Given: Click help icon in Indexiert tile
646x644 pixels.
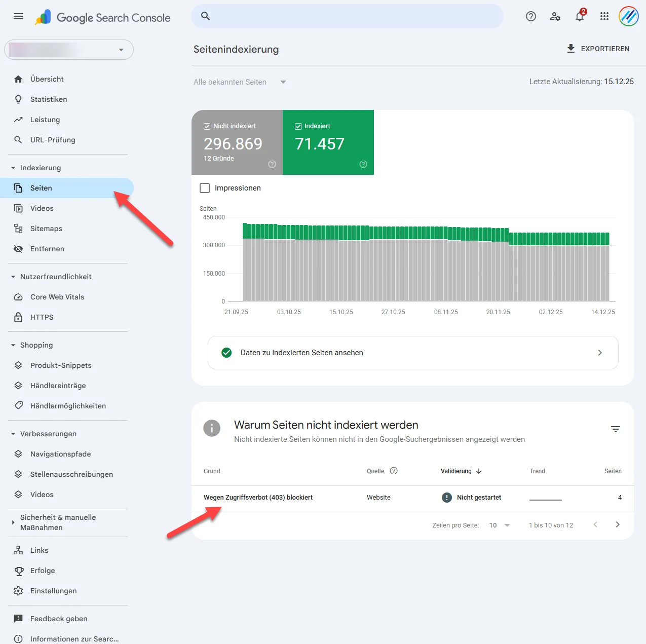Looking at the screenshot, I should [363, 164].
